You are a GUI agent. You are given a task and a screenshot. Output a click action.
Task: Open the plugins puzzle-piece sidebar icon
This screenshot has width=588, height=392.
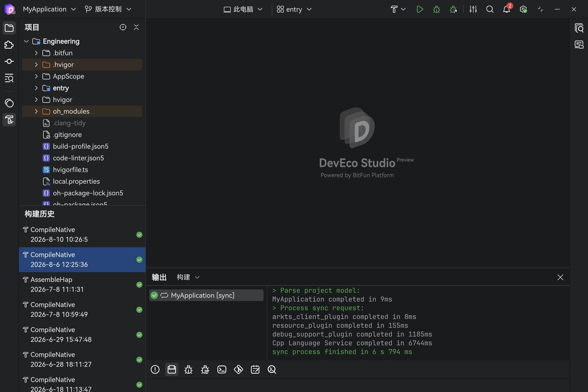(x=9, y=45)
